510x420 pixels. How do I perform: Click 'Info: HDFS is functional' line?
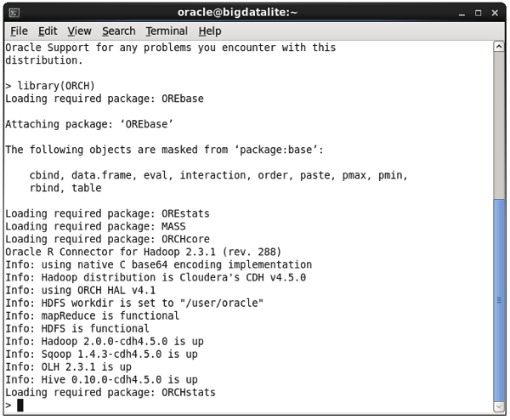click(x=77, y=328)
